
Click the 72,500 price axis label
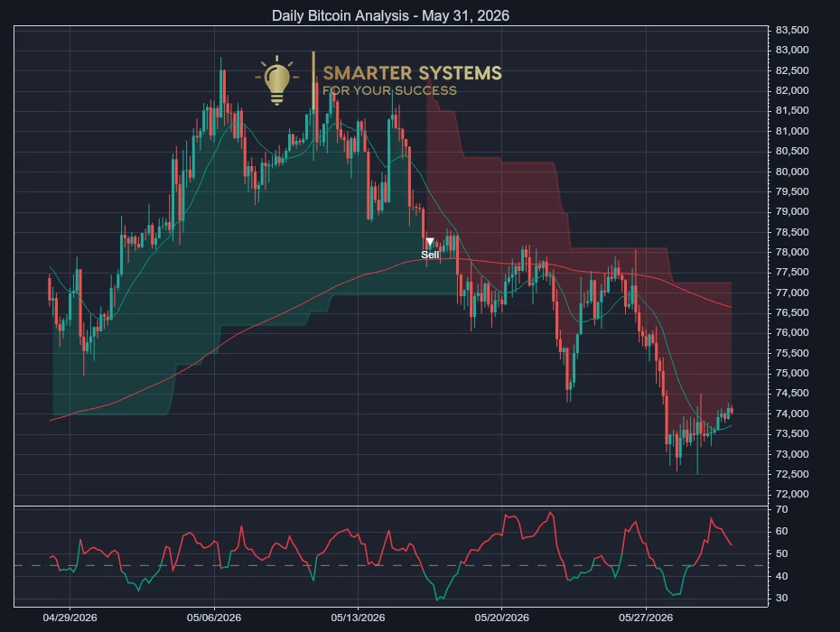[792, 475]
